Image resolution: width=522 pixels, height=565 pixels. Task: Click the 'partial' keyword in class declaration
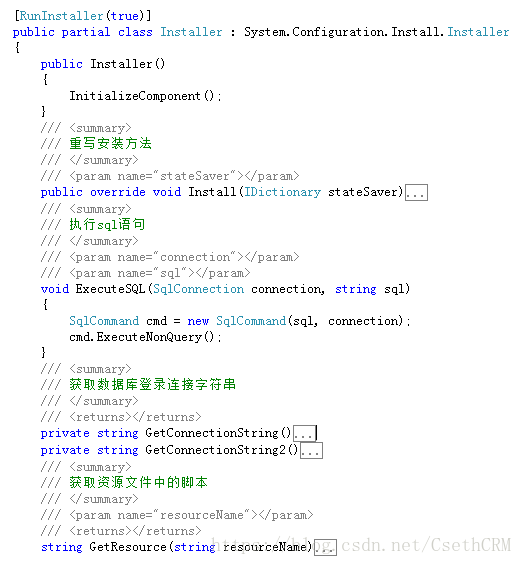tap(86, 32)
